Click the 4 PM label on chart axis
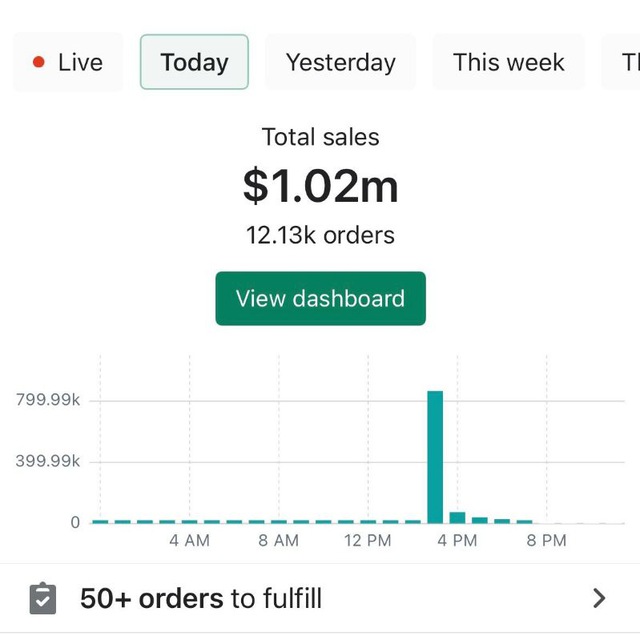640x640 pixels. point(457,540)
